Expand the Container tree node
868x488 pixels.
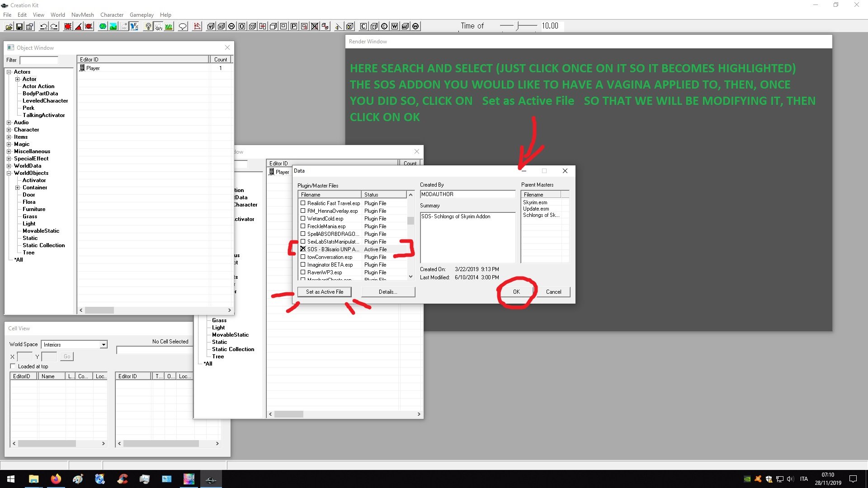[x=17, y=188]
